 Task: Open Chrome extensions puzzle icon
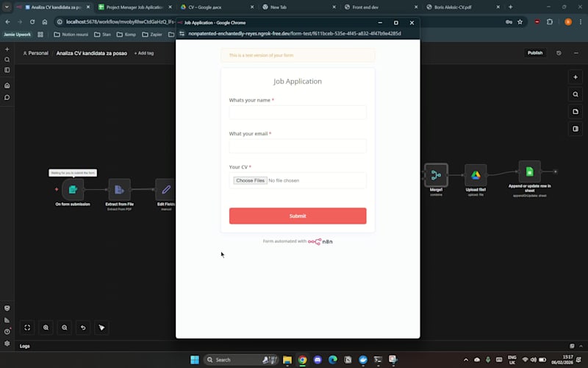[x=550, y=22]
